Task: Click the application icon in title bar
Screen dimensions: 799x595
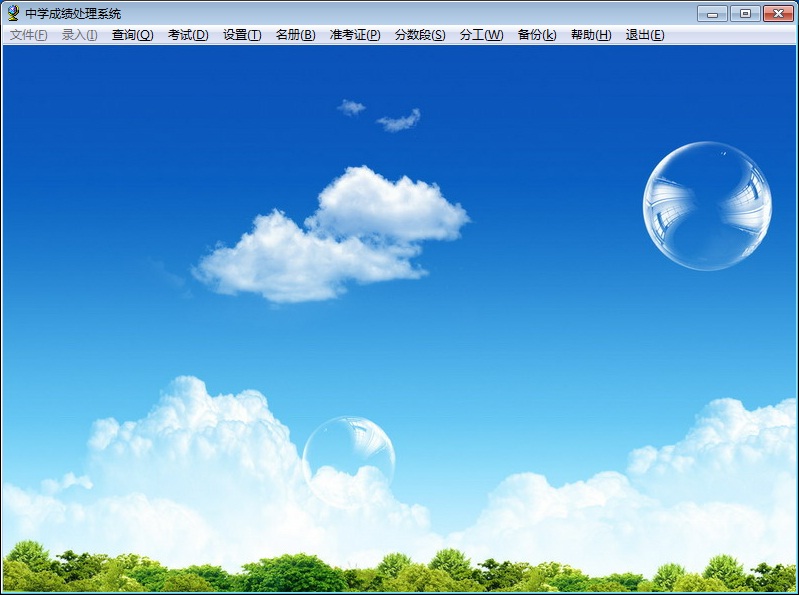Action: point(13,13)
